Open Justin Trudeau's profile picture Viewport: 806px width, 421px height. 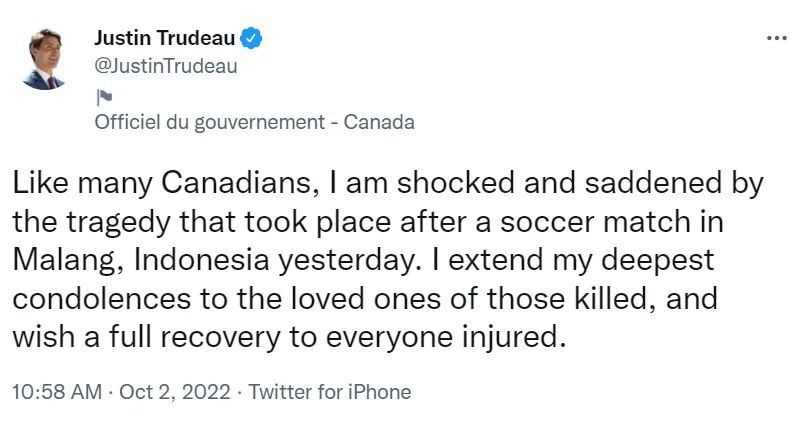point(43,59)
